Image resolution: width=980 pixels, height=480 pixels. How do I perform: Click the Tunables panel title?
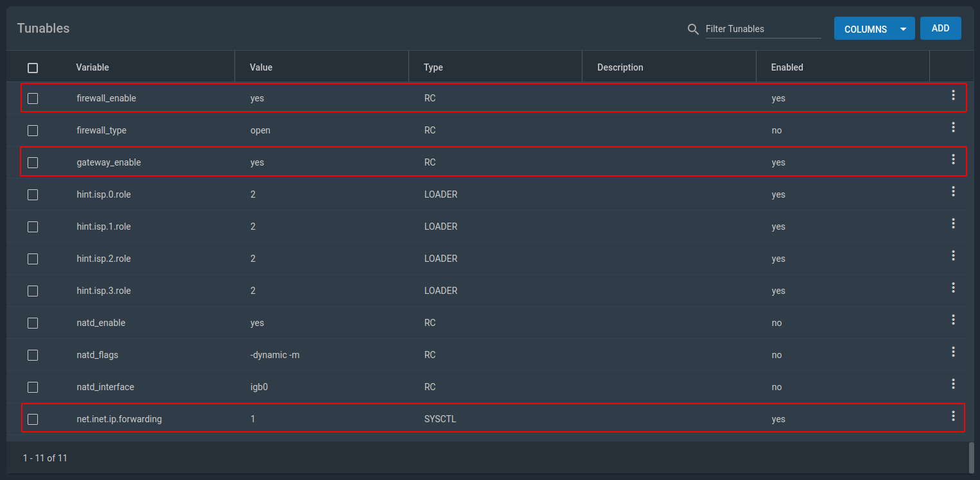point(43,28)
